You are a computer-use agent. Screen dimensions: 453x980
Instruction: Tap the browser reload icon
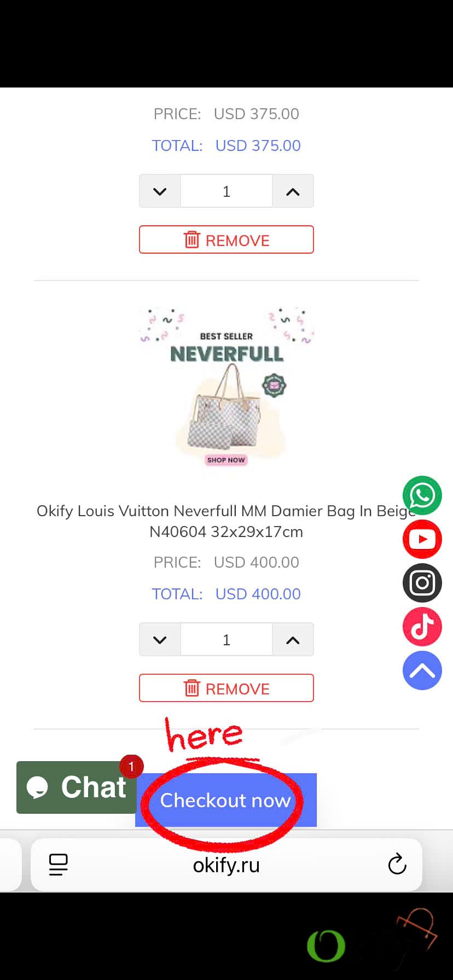tap(397, 865)
